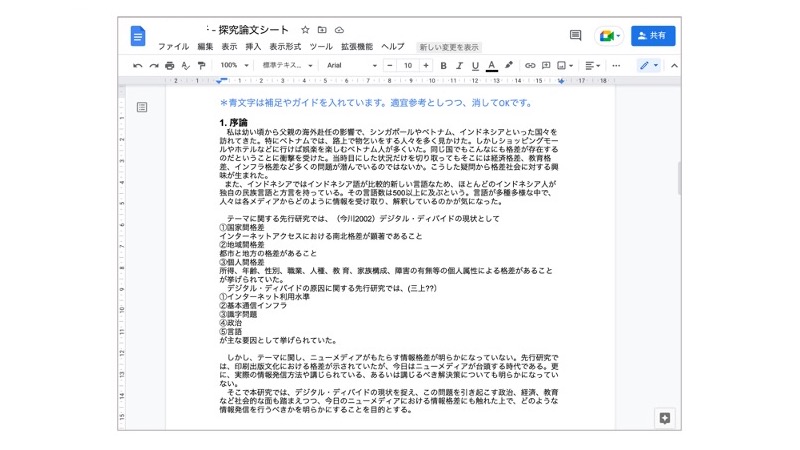
Task: Click the move to folder icon
Action: (x=322, y=30)
